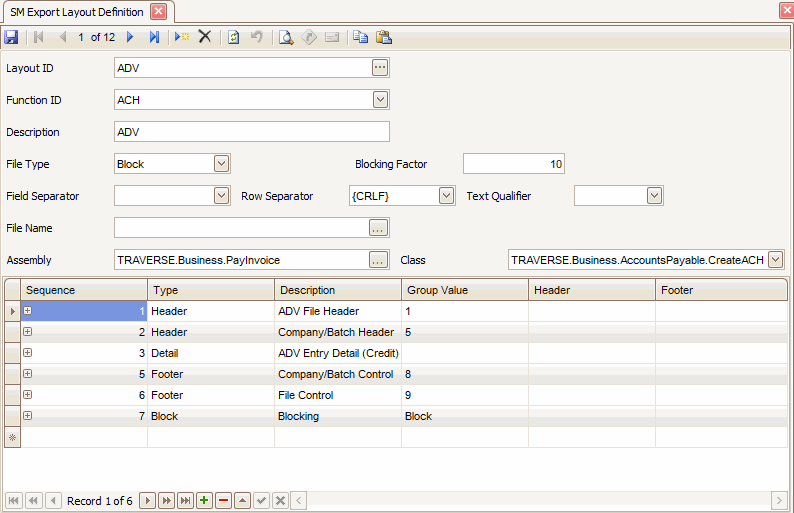Delete current record using X icon

pyautogui.click(x=205, y=37)
